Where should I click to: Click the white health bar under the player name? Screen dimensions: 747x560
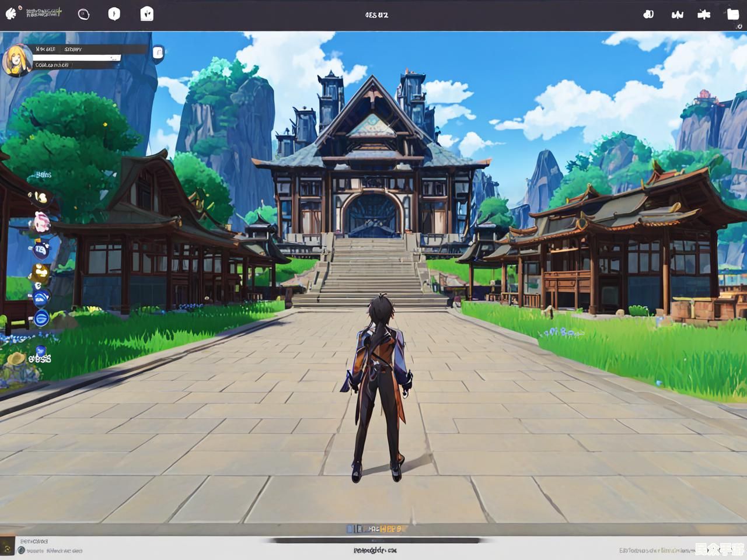point(76,58)
